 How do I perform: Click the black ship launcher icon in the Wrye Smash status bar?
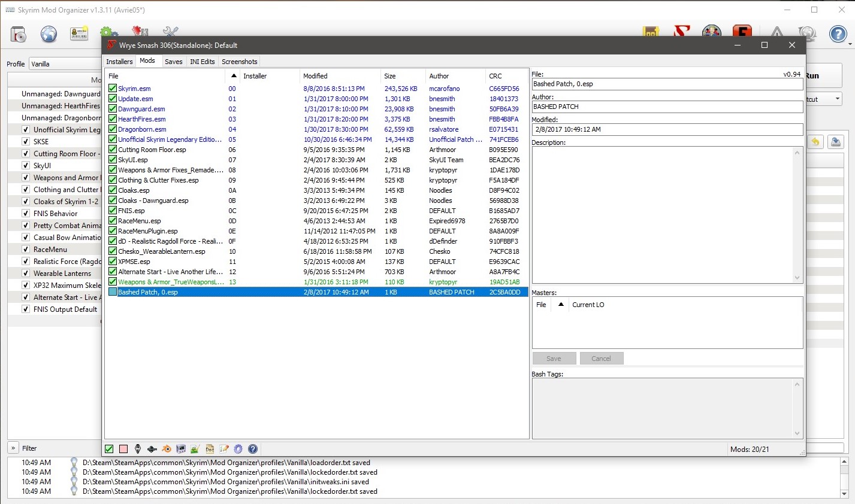coord(152,449)
